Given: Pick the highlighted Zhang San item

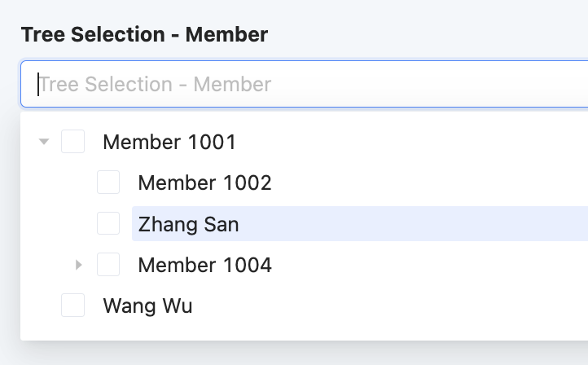Looking at the screenshot, I should click(188, 224).
